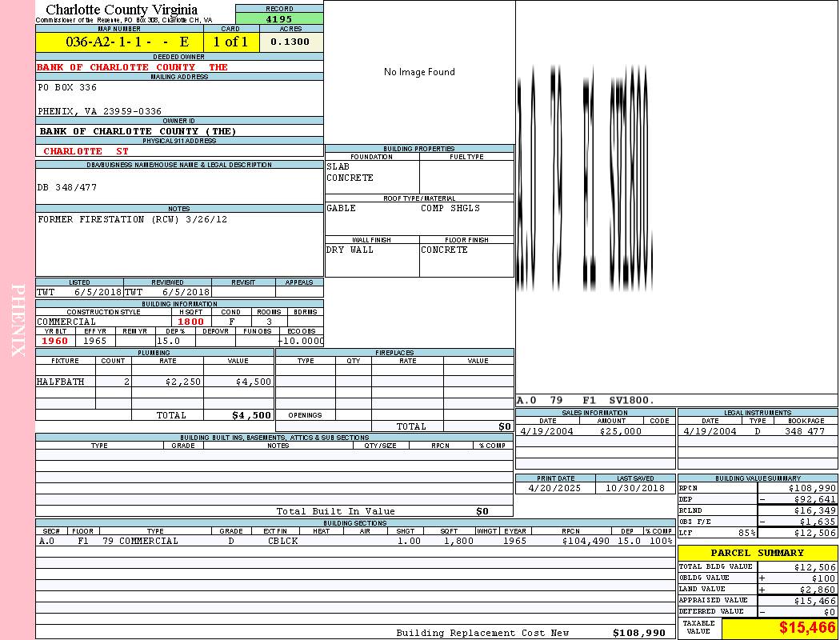Select year built 1960
This screenshot has height=640, width=840.
[x=54, y=341]
